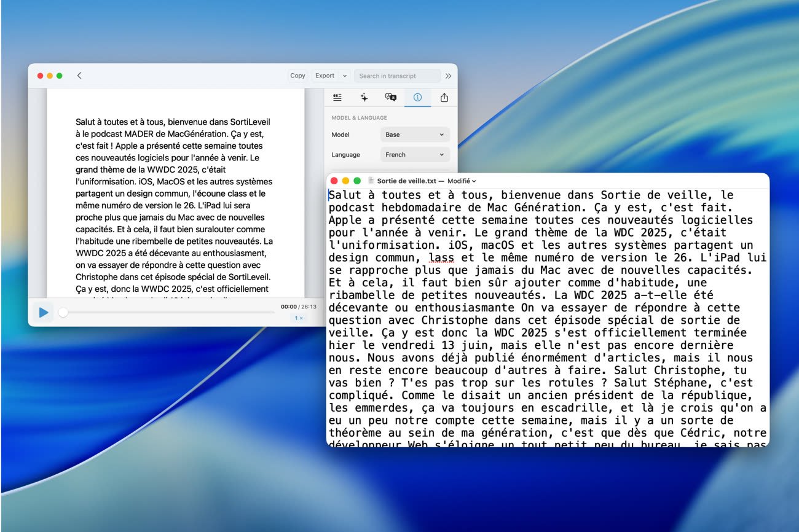Click the Sortie de veille.txt window title
The height and width of the screenshot is (532, 799).
(406, 181)
